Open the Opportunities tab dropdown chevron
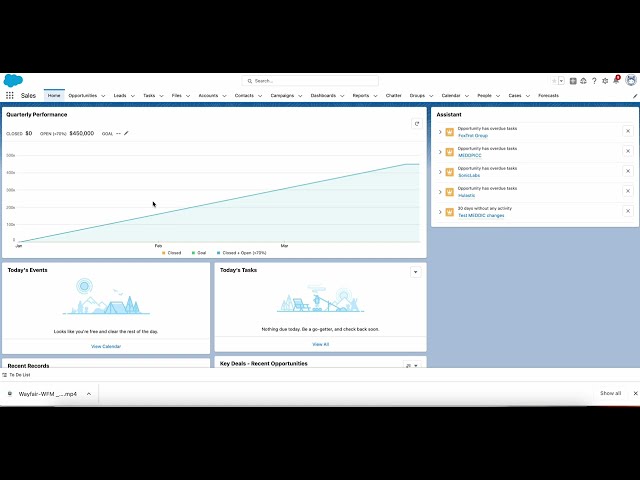Viewport: 640px width, 480px height. click(103, 96)
